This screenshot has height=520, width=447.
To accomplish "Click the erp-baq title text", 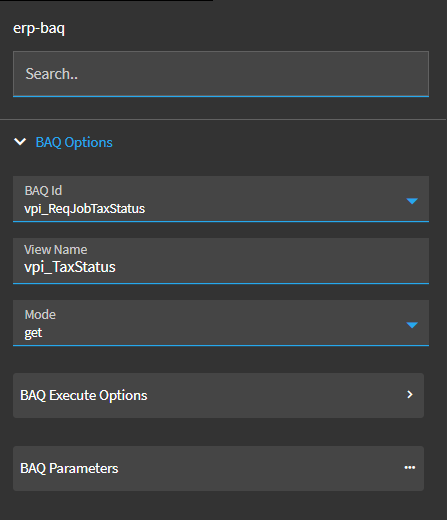I will 39,28.
